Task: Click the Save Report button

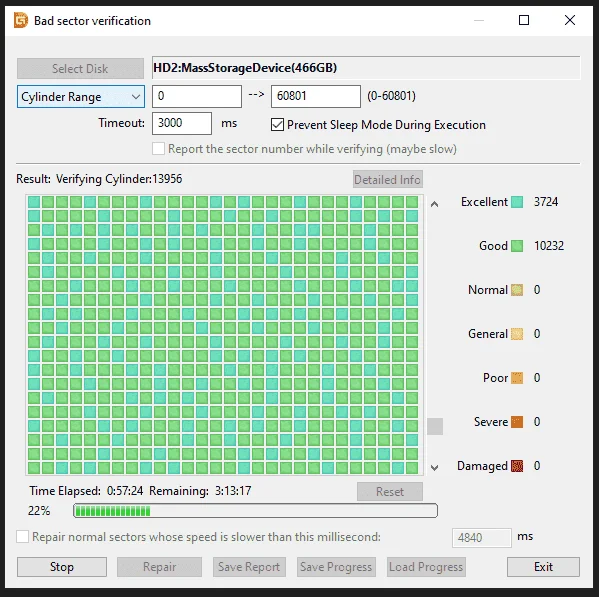Action: click(249, 567)
